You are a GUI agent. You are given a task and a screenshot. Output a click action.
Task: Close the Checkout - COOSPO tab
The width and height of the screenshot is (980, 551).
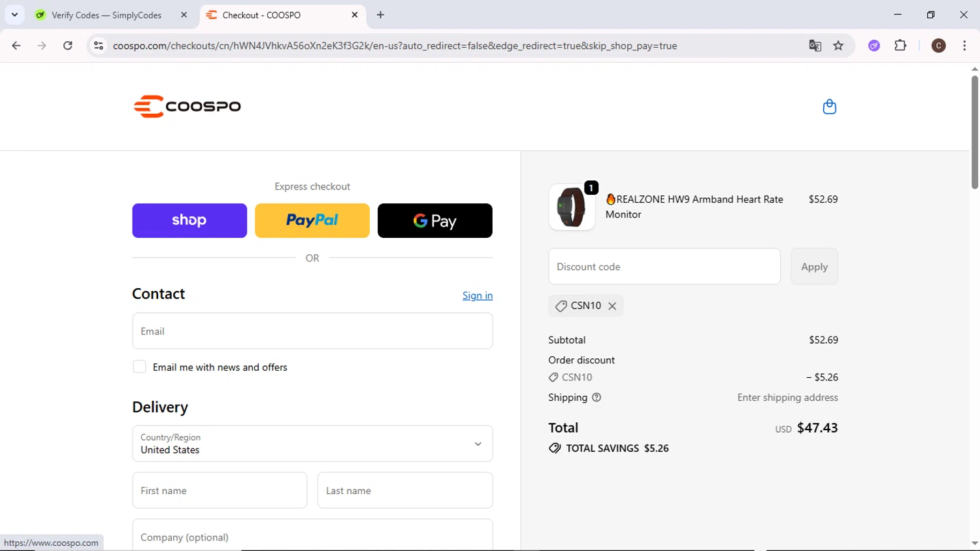[x=355, y=14]
